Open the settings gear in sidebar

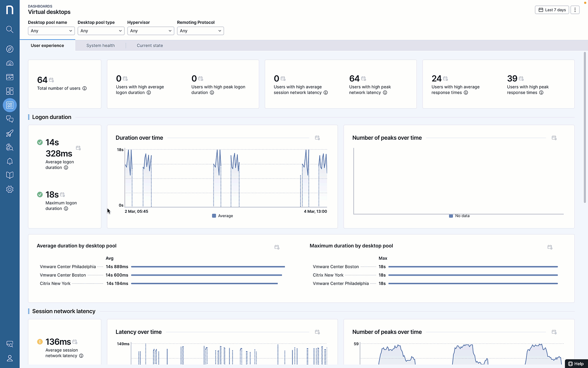click(10, 189)
